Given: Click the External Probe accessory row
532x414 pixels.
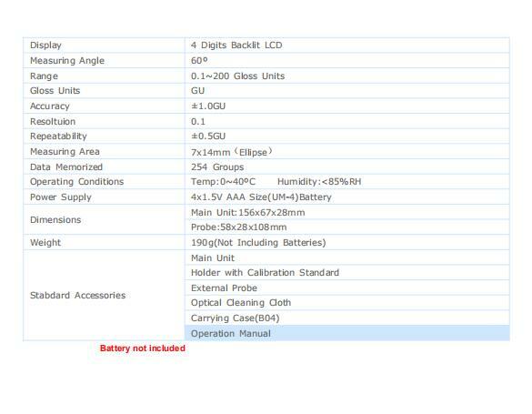Looking at the screenshot, I should (347, 288).
